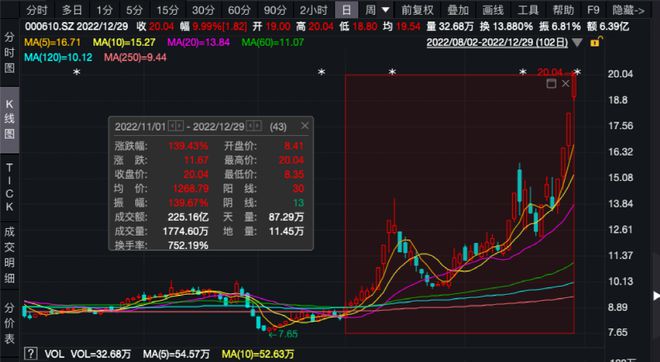Step the 2022/11/01 start date stepper
Screen dimensions: 660x362
[176, 126]
